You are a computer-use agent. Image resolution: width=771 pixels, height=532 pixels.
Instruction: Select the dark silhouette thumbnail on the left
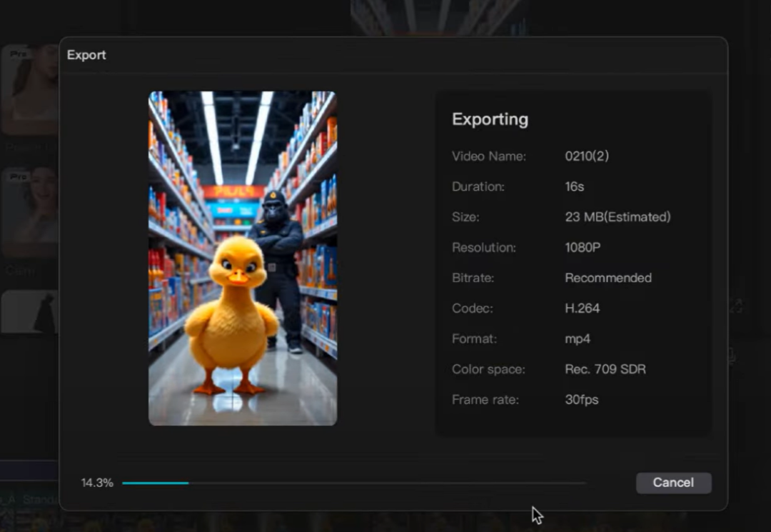(x=30, y=312)
